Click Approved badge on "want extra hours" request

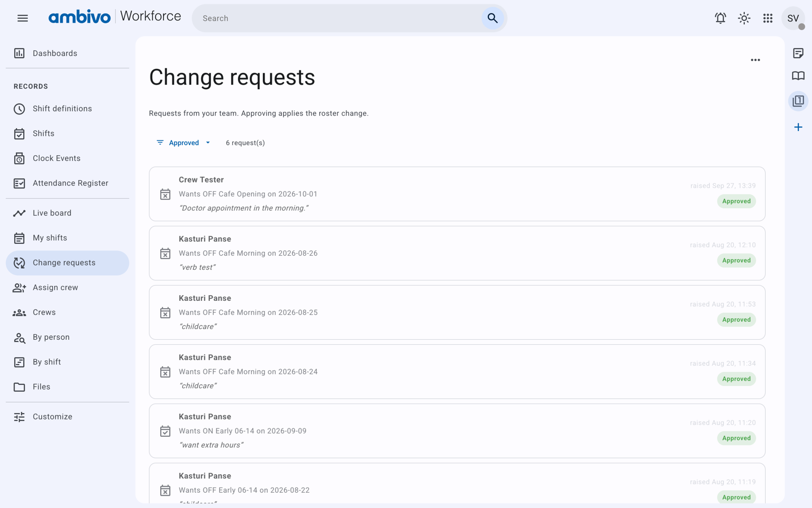(736, 439)
